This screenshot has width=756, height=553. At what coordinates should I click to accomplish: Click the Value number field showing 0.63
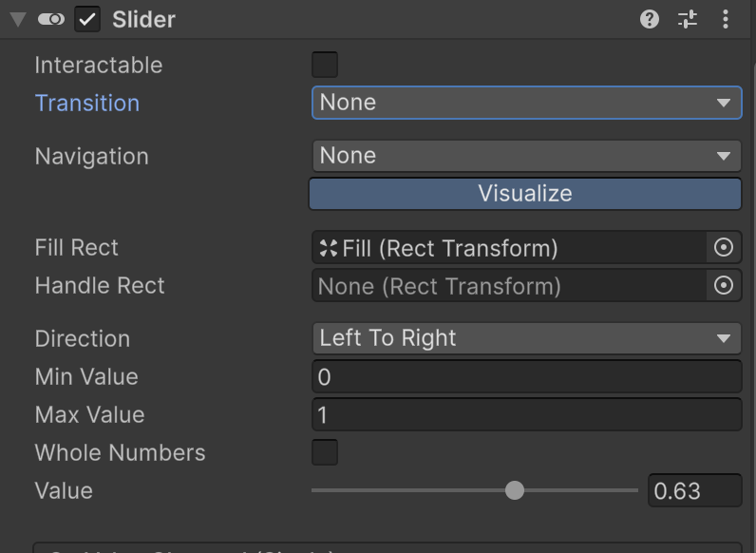pos(693,491)
